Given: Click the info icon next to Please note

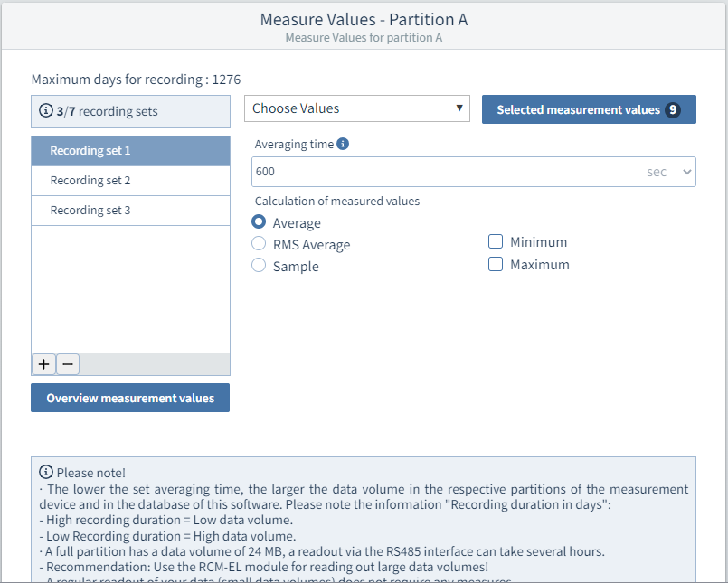Looking at the screenshot, I should pyautogui.click(x=45, y=472).
